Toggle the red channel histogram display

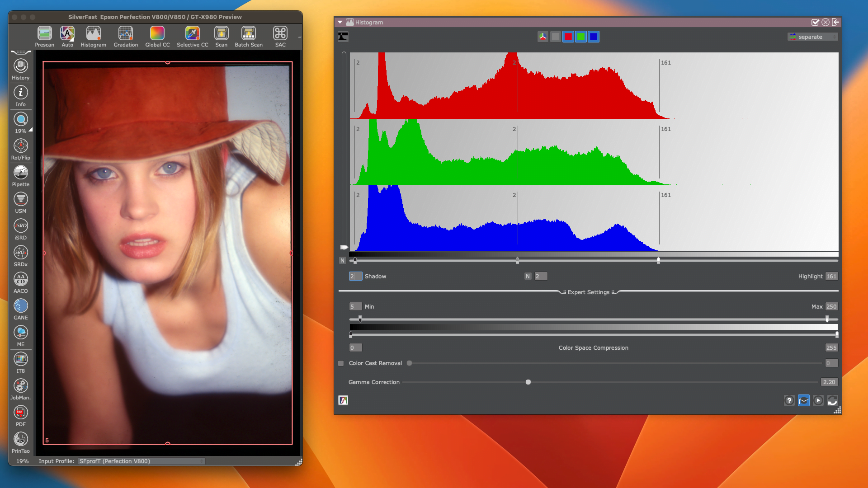click(568, 37)
